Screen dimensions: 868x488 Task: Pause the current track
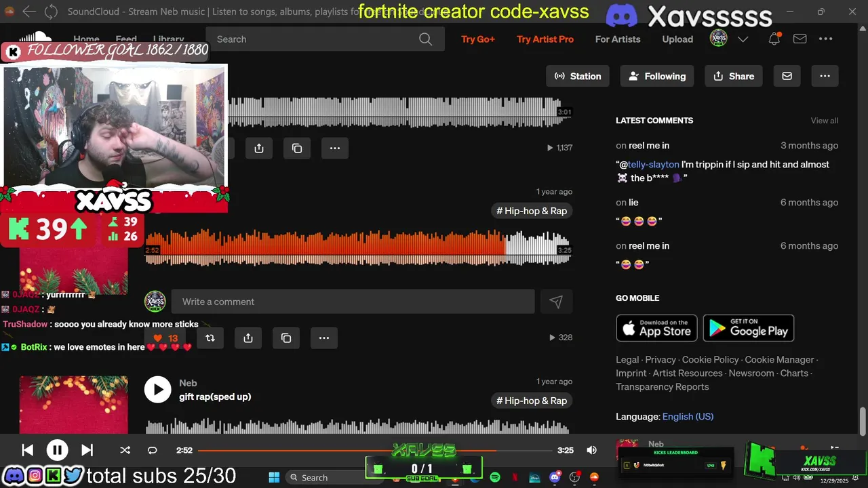pos(57,450)
